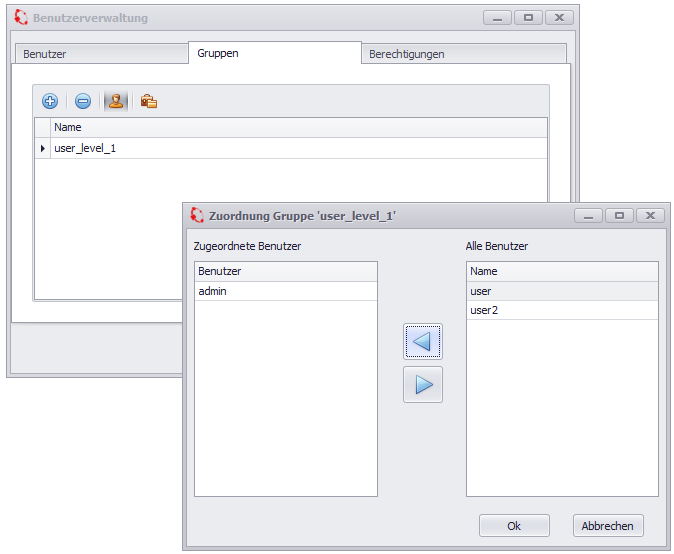Click the blue minus remove group icon
674x554 pixels.
[x=83, y=101]
